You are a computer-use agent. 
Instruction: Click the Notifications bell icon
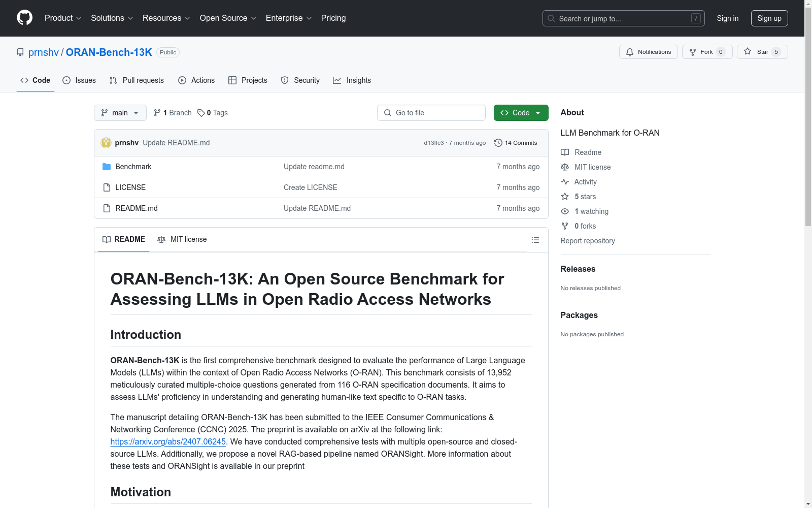630,52
